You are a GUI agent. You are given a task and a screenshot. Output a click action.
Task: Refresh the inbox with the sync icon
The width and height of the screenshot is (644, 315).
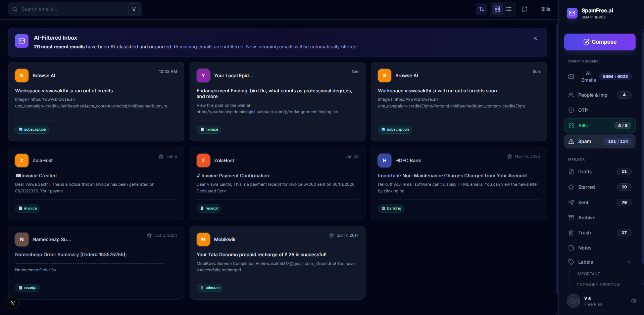(x=525, y=9)
